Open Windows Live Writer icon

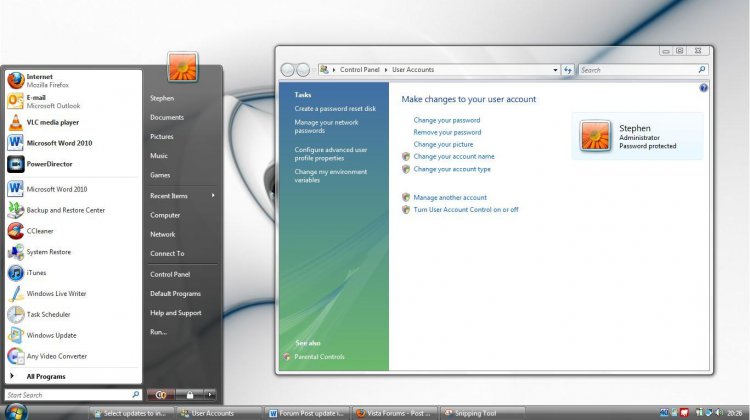click(x=16, y=294)
